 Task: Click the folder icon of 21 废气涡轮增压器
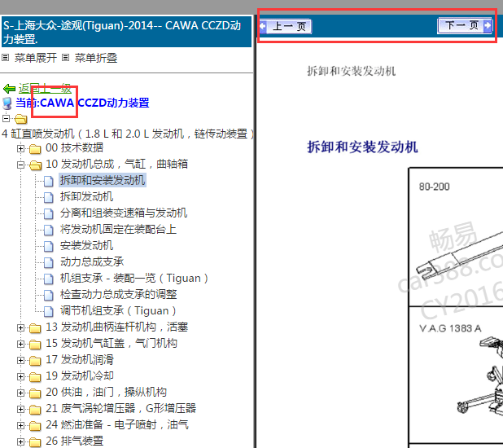click(35, 410)
